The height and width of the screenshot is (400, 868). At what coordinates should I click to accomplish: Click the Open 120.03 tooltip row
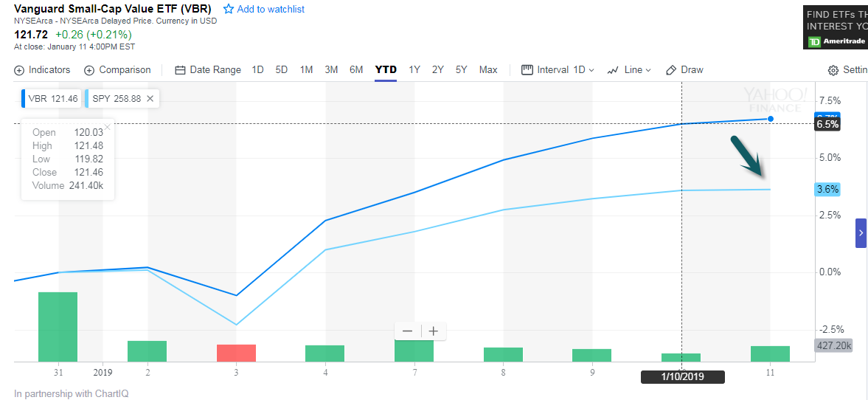(x=68, y=132)
